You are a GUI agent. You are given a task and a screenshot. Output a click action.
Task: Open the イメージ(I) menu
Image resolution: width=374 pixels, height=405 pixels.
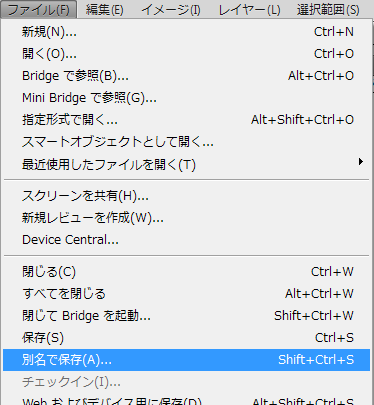coord(171,9)
